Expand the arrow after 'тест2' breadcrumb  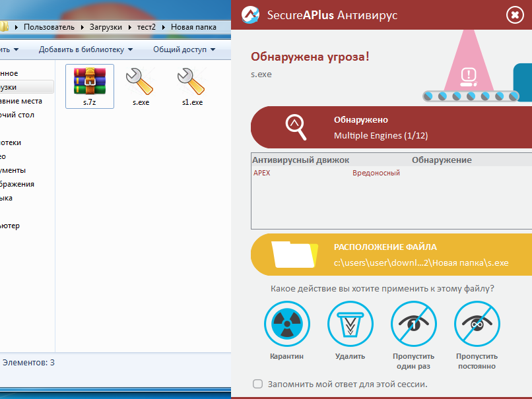point(163,27)
